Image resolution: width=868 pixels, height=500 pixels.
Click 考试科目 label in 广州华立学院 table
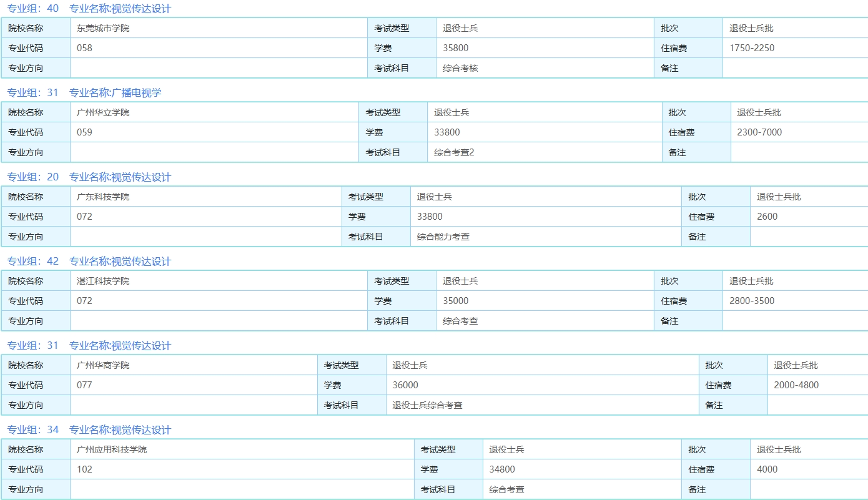(x=383, y=152)
